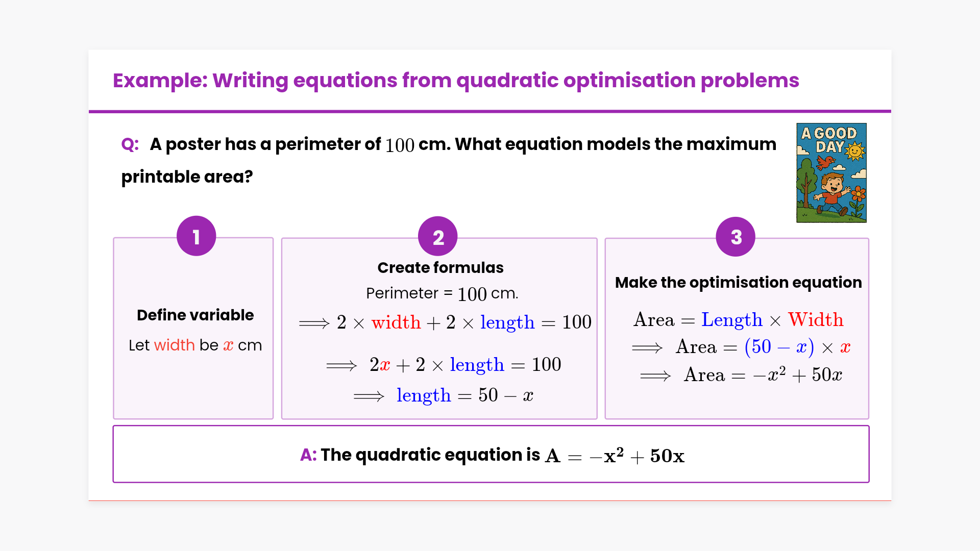Click the purple circle numbered 3
The height and width of the screenshot is (551, 980).
click(x=736, y=237)
